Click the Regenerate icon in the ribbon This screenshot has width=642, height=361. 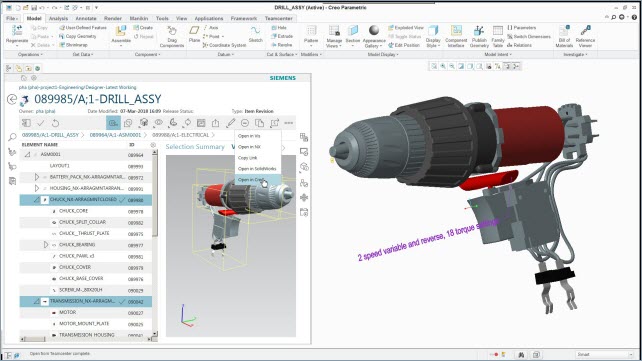[x=17, y=30]
